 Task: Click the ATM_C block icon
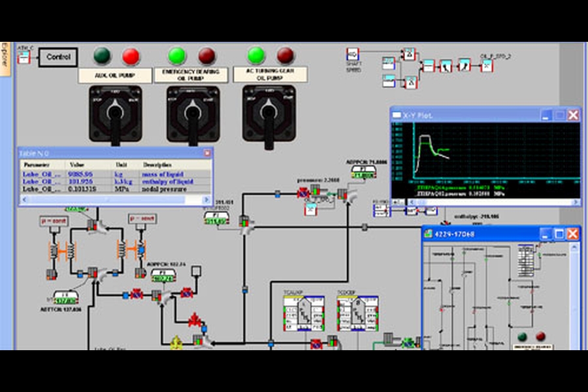point(24,57)
